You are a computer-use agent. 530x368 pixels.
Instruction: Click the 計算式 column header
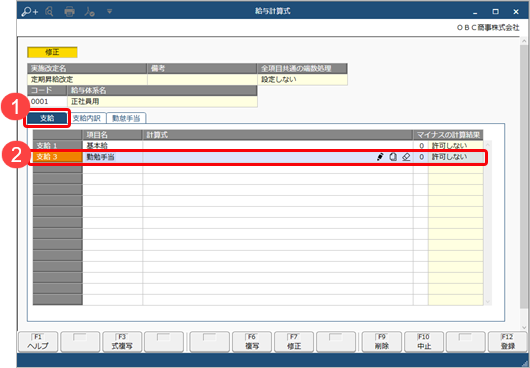[x=278, y=135]
